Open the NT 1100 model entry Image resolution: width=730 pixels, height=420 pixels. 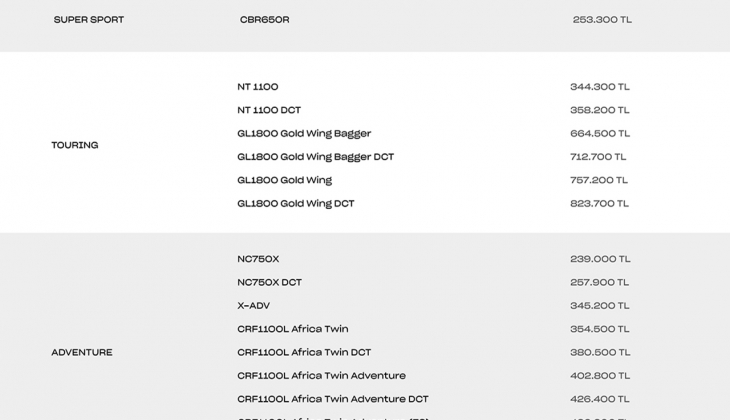(258, 87)
